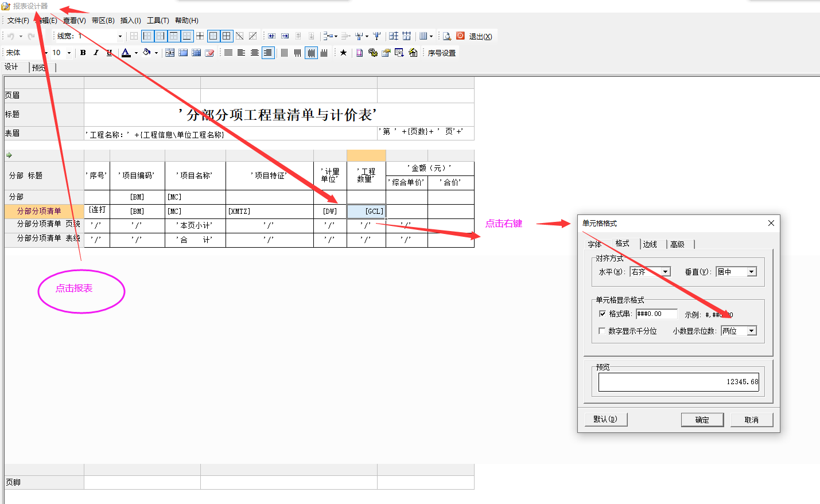Open the 宋体 font name dropdown
Viewport: 820px width, 504px height.
[45, 53]
